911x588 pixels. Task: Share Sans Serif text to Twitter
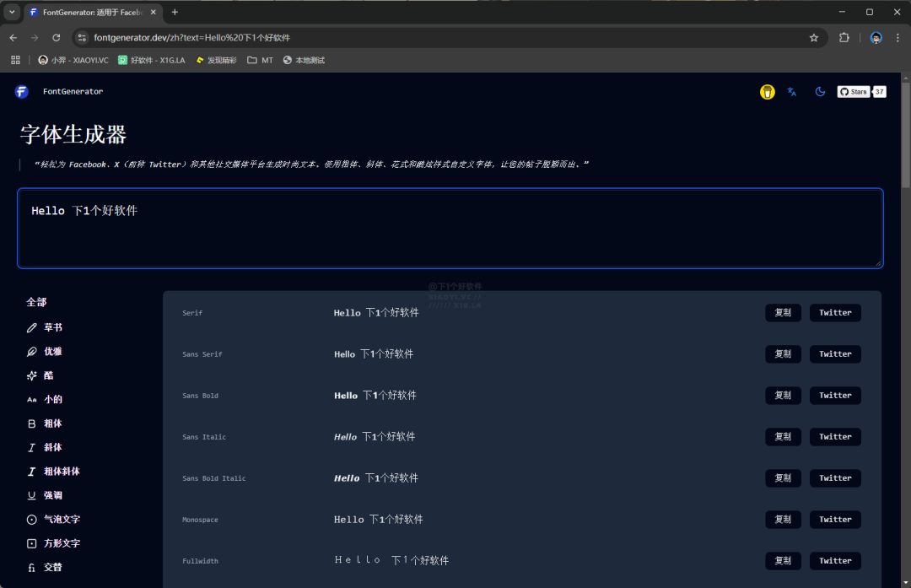(835, 353)
